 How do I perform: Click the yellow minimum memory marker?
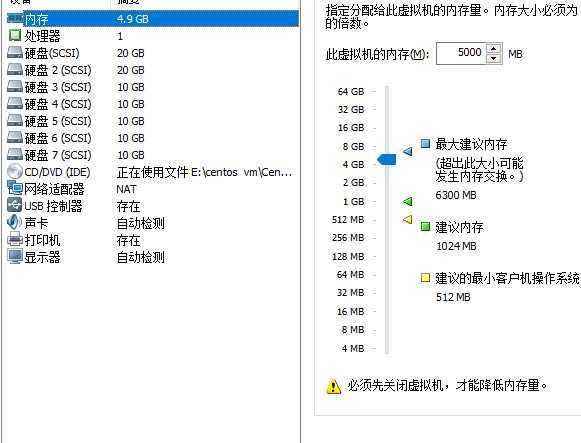pos(408,219)
